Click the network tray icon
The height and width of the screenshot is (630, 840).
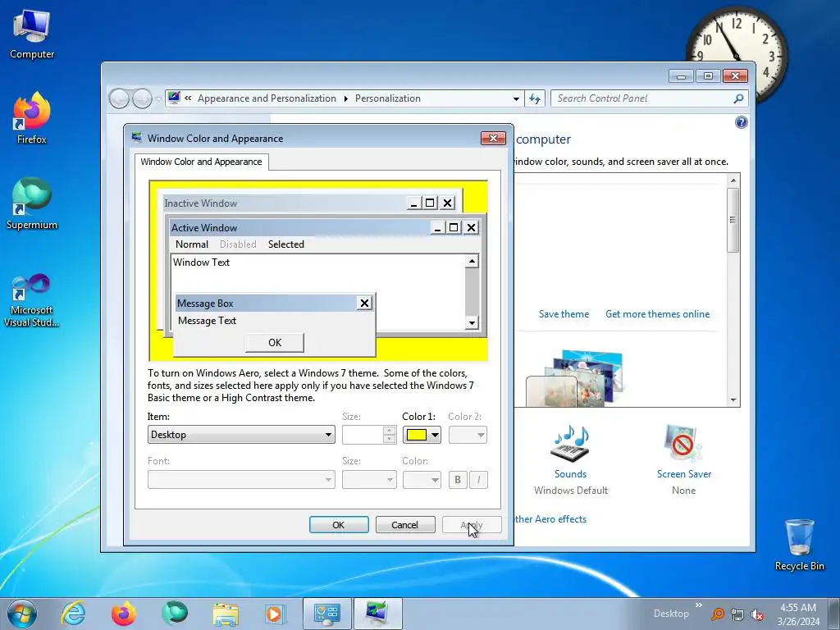[737, 615]
